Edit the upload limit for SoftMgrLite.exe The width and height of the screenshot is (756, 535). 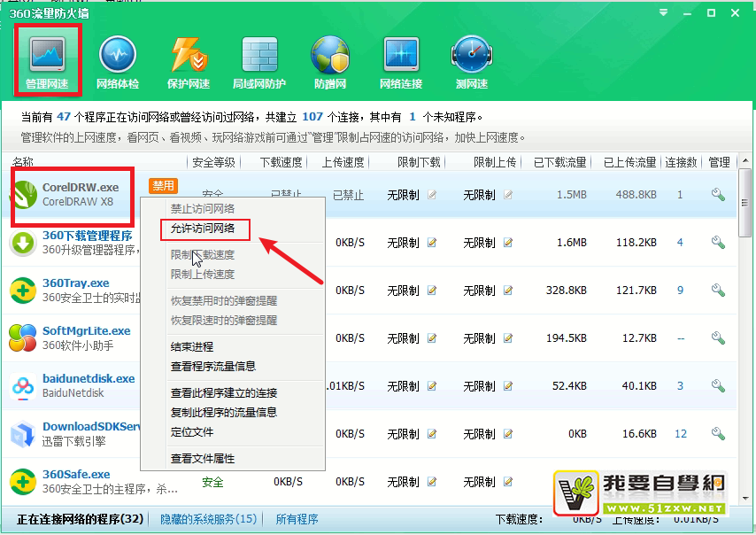pos(508,338)
